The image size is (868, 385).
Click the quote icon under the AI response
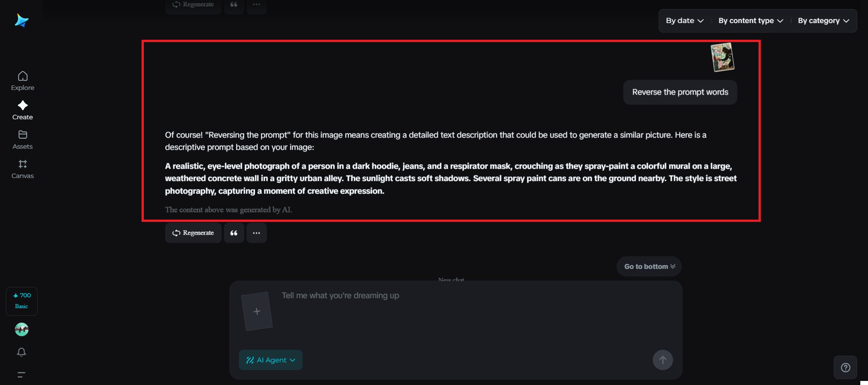tap(234, 233)
